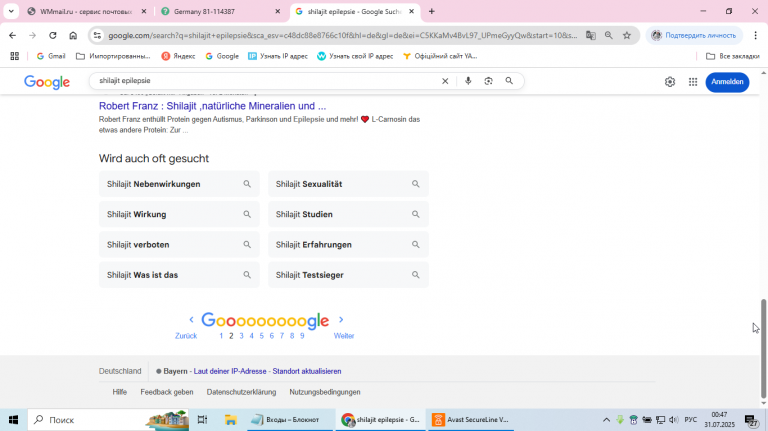Open the translate page icon
This screenshot has height=431, width=768.
click(x=591, y=35)
